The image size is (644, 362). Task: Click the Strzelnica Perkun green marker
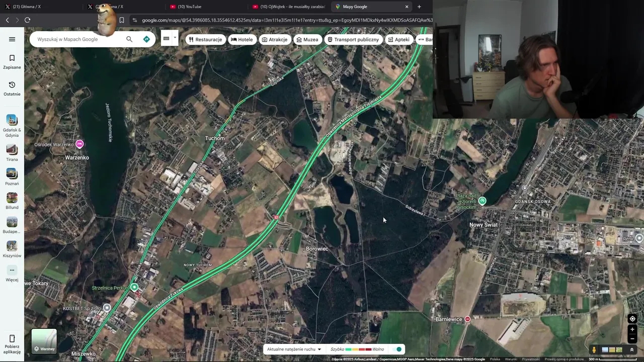pos(134,288)
